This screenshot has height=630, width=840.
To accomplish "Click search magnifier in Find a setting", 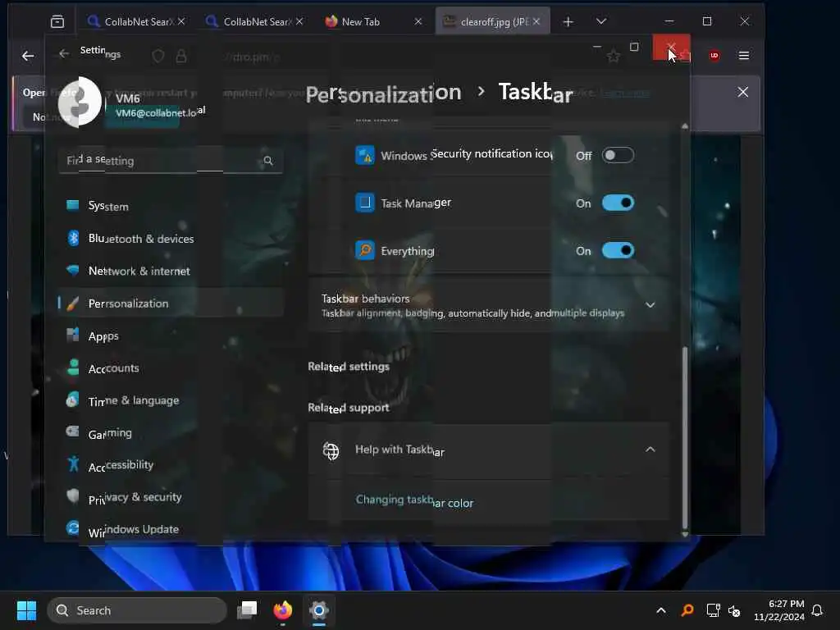I will [x=268, y=161].
